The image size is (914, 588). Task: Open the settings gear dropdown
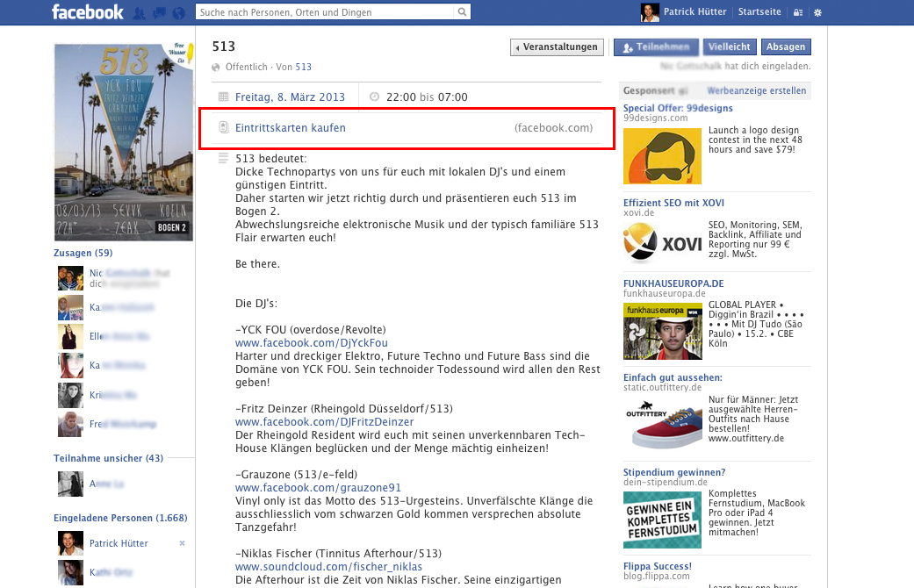coord(817,12)
